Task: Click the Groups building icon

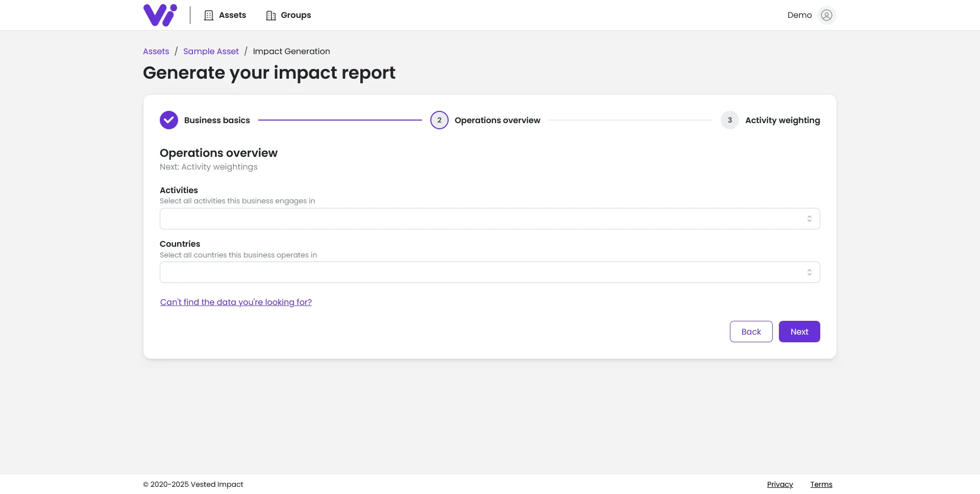Action: coord(271,15)
